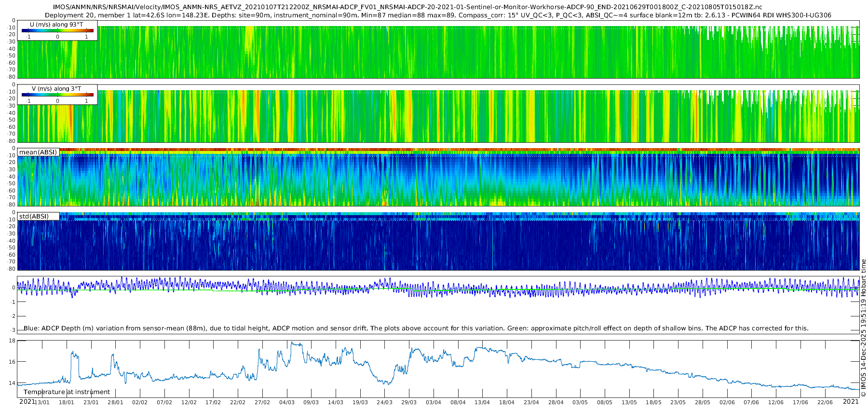Click the NetCDF file name title line
This screenshot has height=410, width=868.
pos(407,7)
